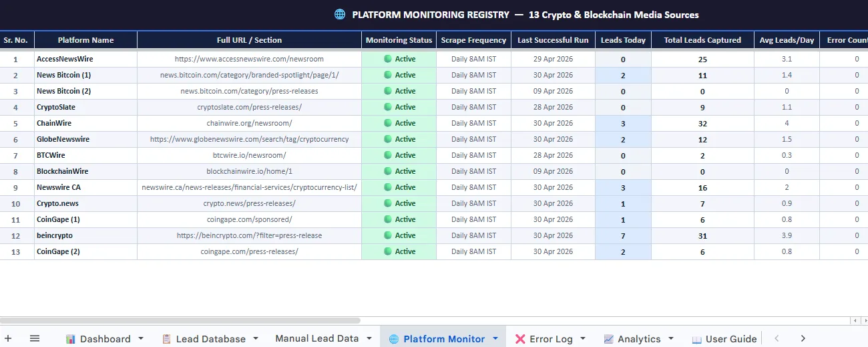The image size is (868, 347).
Task: Add a new sheet with the plus icon
Action: (8, 338)
